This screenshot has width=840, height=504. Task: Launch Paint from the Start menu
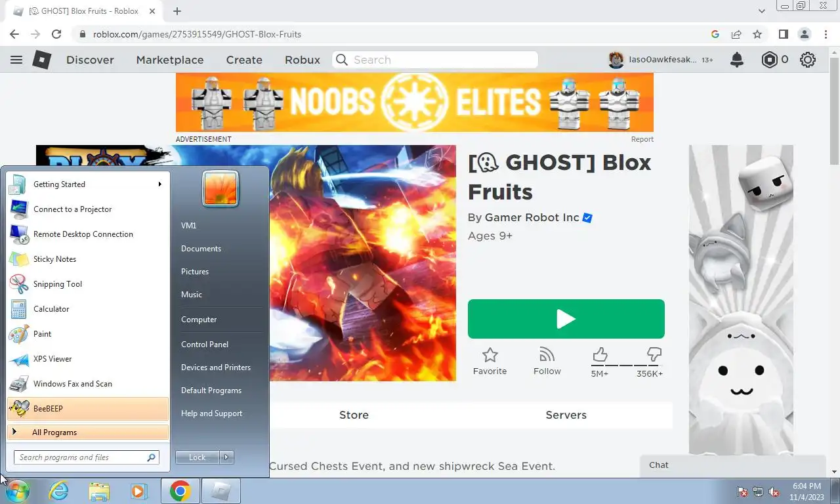(88, 334)
